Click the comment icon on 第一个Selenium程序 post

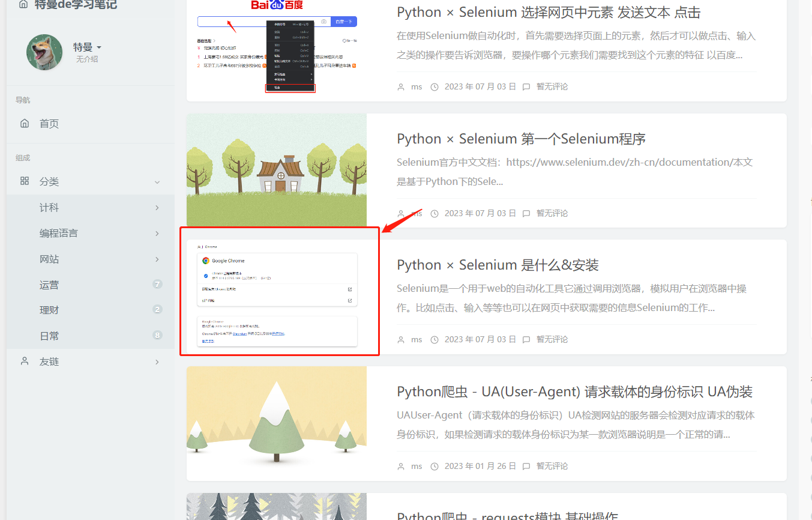526,213
